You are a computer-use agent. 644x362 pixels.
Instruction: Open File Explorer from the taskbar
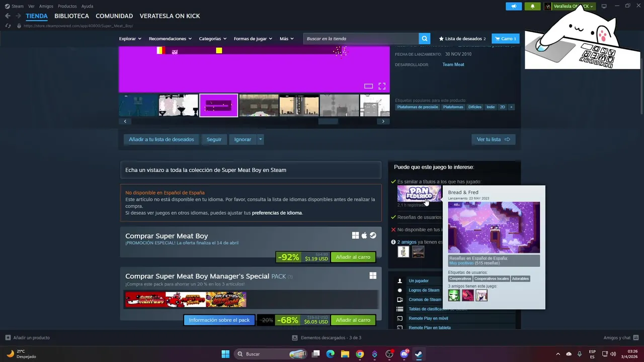pos(345,354)
